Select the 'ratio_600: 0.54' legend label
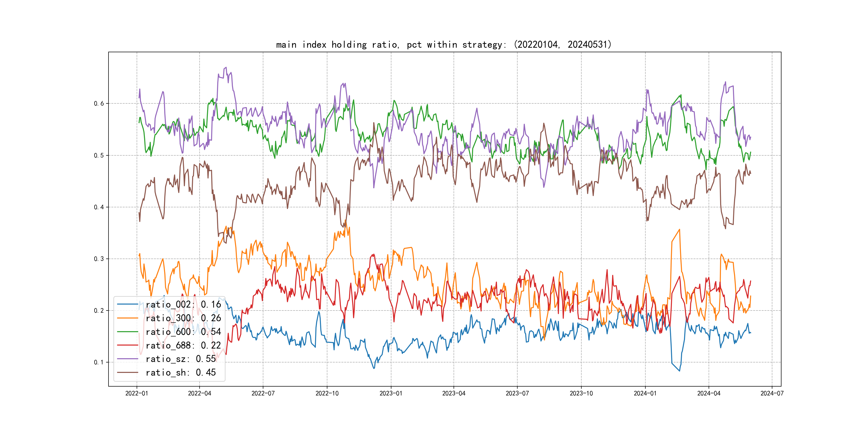 pos(183,332)
